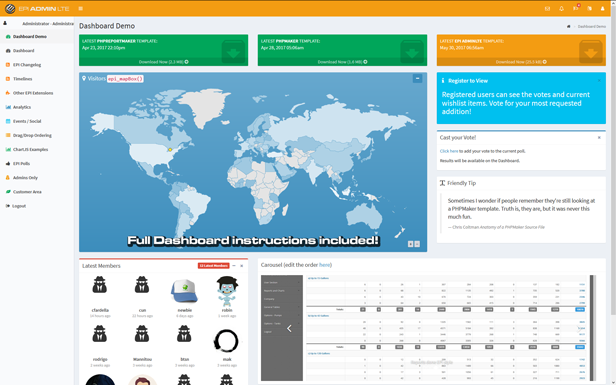Open the mail envelope icon in the header
This screenshot has width=616, height=385.
click(547, 8)
